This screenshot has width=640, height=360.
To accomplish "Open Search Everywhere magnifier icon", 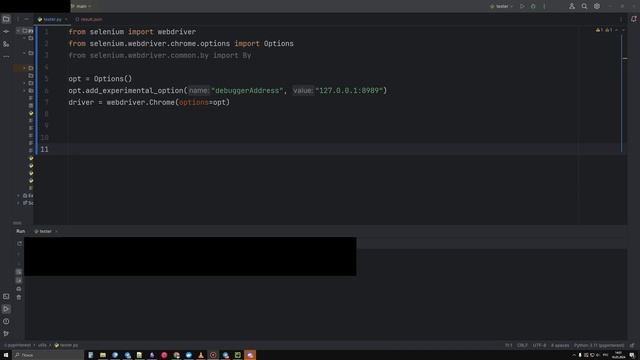I will (x=584, y=6).
